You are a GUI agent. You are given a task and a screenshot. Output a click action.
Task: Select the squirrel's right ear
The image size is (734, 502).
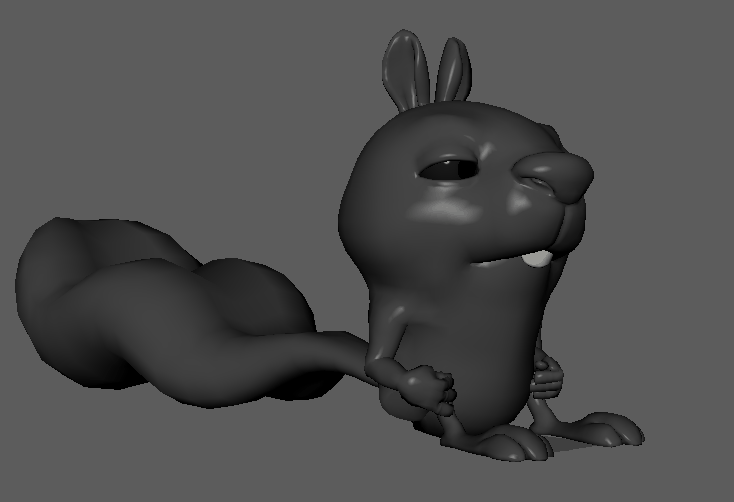tap(452, 71)
